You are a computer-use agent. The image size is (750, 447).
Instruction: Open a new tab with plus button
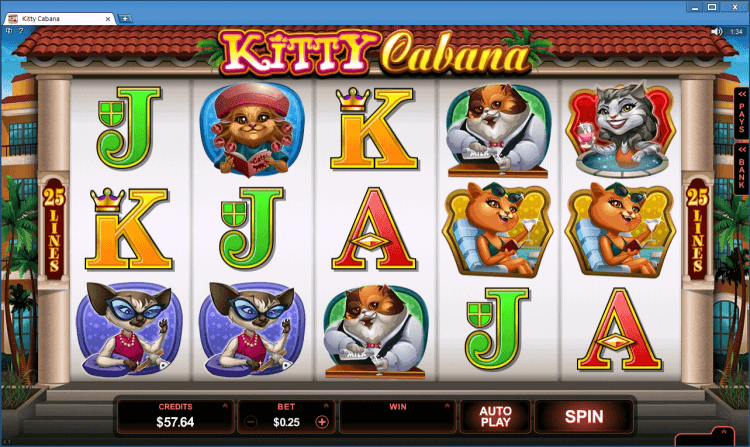pyautogui.click(x=125, y=19)
